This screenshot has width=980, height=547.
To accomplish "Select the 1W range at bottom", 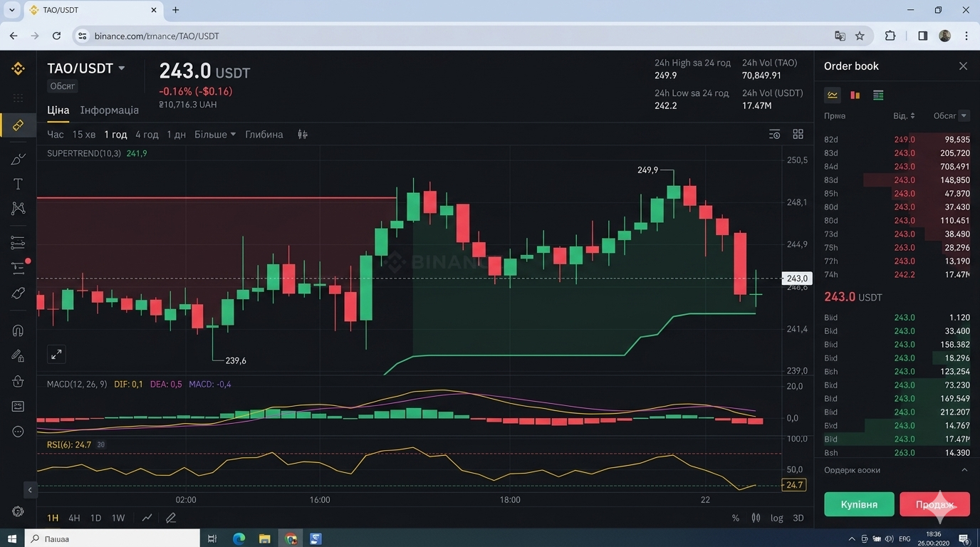I will click(x=118, y=518).
